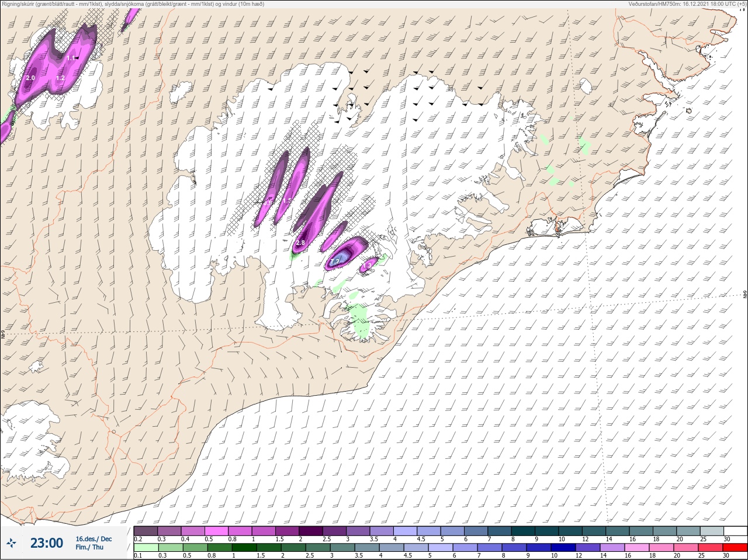Click the date text 16.des./ Dec

click(93, 539)
